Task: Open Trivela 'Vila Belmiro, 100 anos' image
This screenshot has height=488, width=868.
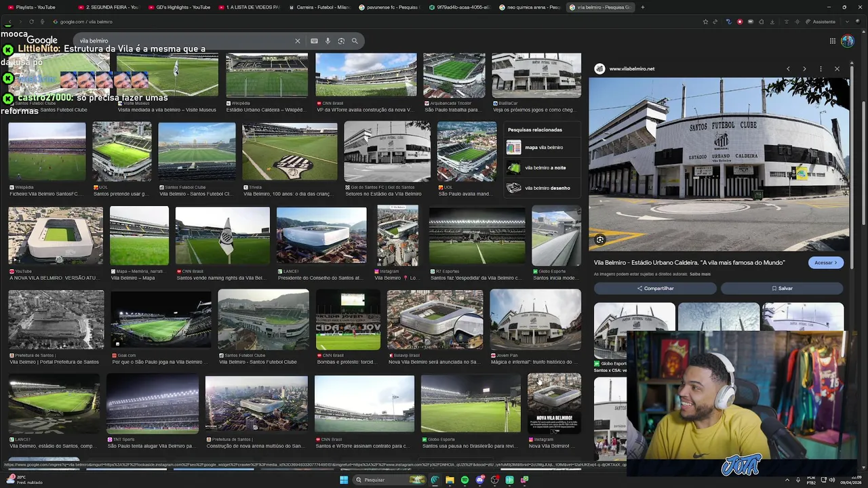Action: click(290, 152)
